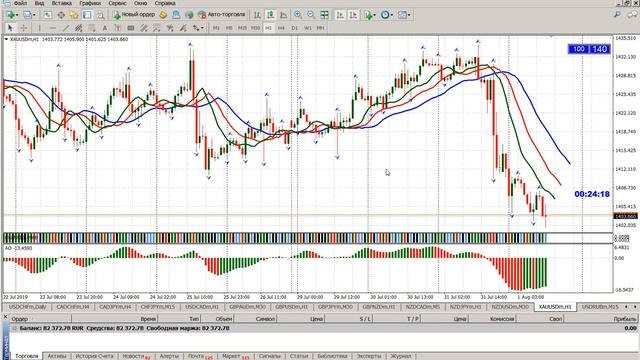Sort orders by Символ column header
Image resolution: width=640 pixels, height=360 pixels.
265,319
